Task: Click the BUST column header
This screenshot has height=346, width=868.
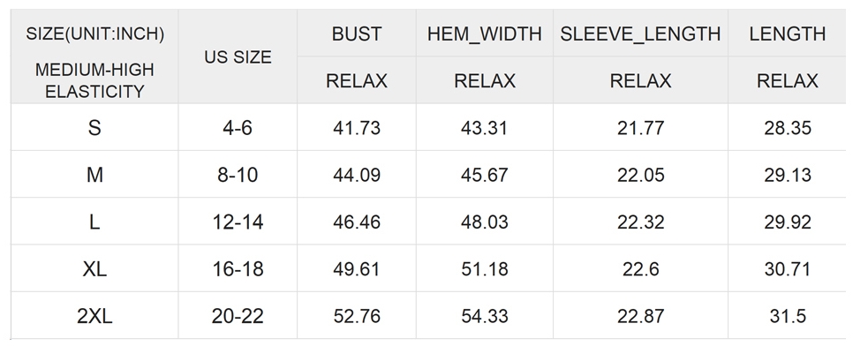Action: point(357,34)
